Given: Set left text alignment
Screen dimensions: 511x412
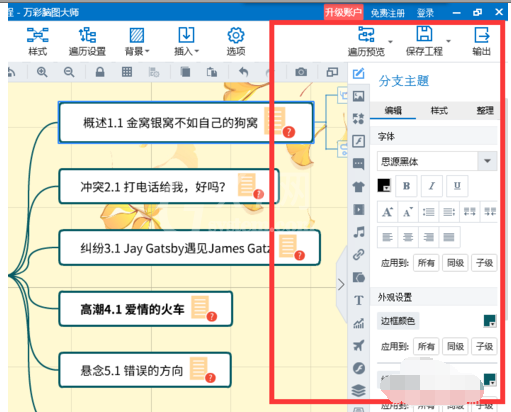Looking at the screenshot, I should pos(387,237).
